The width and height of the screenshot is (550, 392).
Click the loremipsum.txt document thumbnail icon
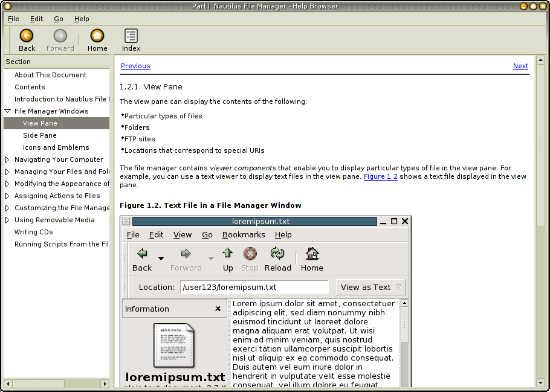pyautogui.click(x=174, y=345)
